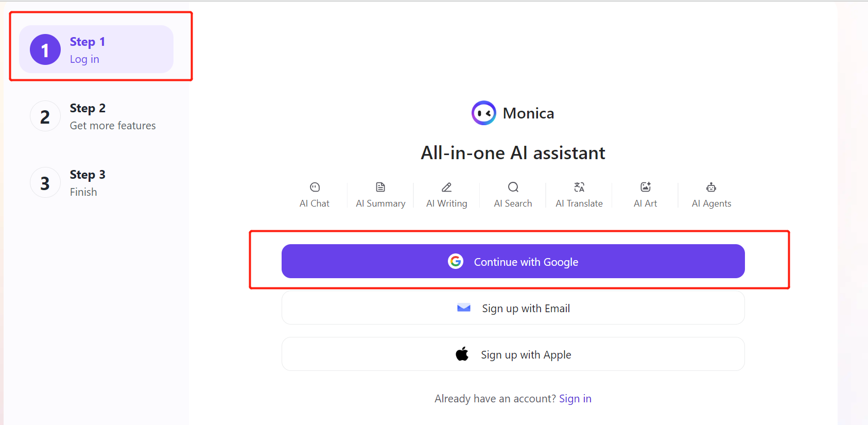The image size is (868, 425).
Task: Open the Sign in link
Action: (575, 399)
